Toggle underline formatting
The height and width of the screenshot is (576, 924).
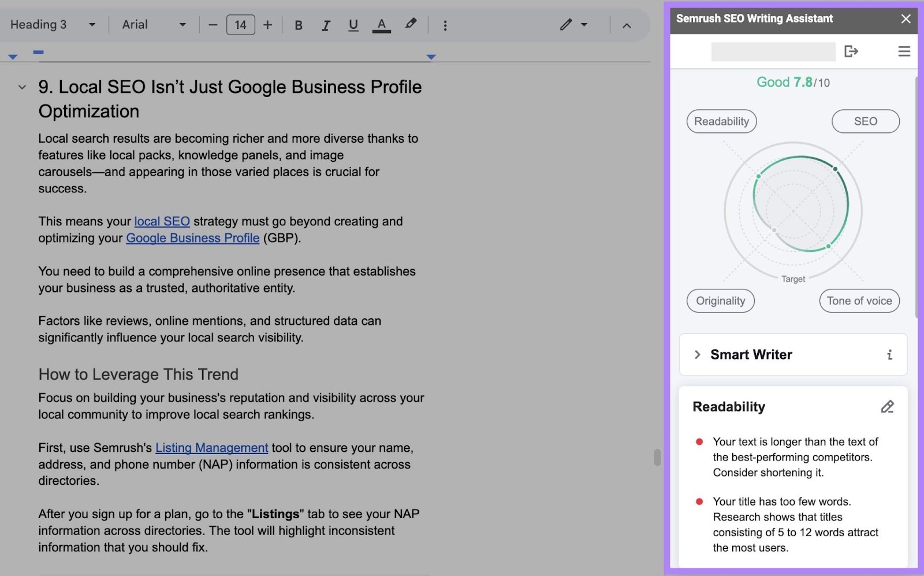coord(353,25)
